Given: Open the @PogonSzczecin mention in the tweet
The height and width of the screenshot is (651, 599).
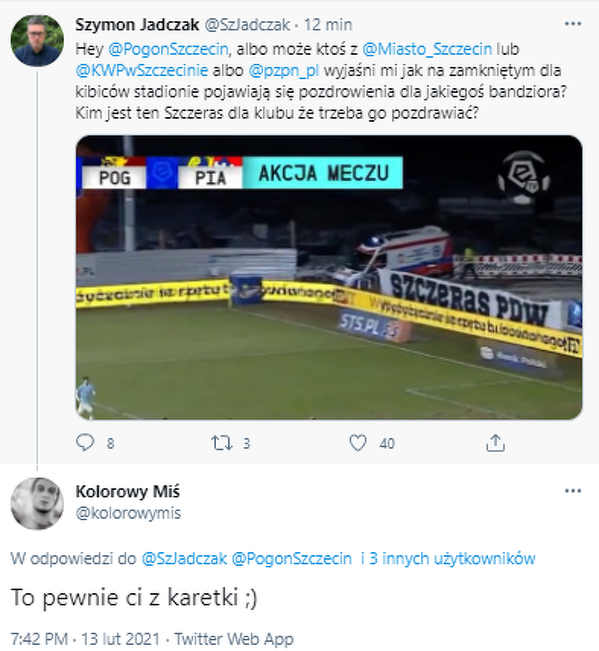Looking at the screenshot, I should point(168,49).
